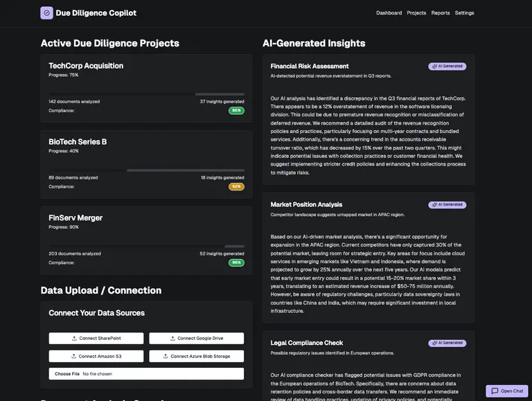Click the Due Diligence Copilot logo icon
532x401 pixels.
point(46,12)
